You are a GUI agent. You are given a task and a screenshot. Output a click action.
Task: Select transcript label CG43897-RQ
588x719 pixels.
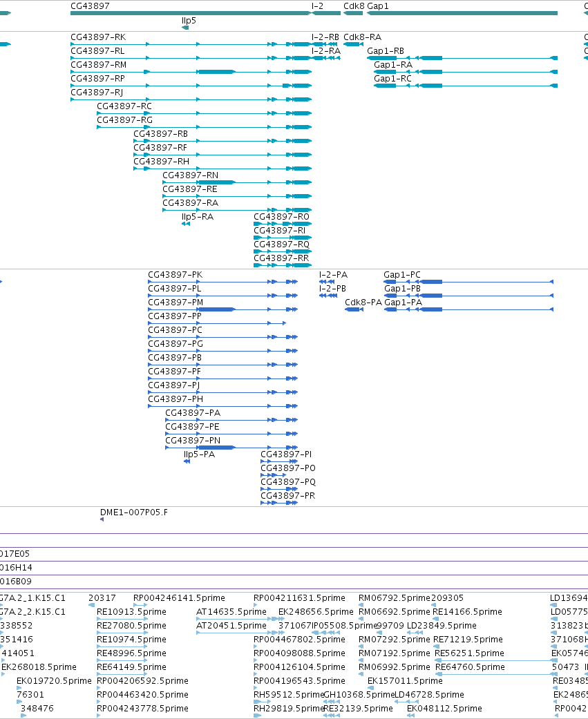(x=282, y=244)
